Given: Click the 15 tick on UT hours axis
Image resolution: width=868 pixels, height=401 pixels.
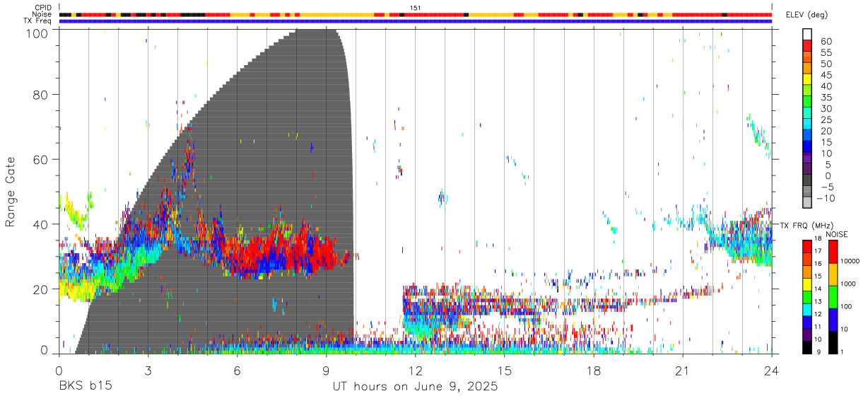Looking at the screenshot, I should click(504, 371).
